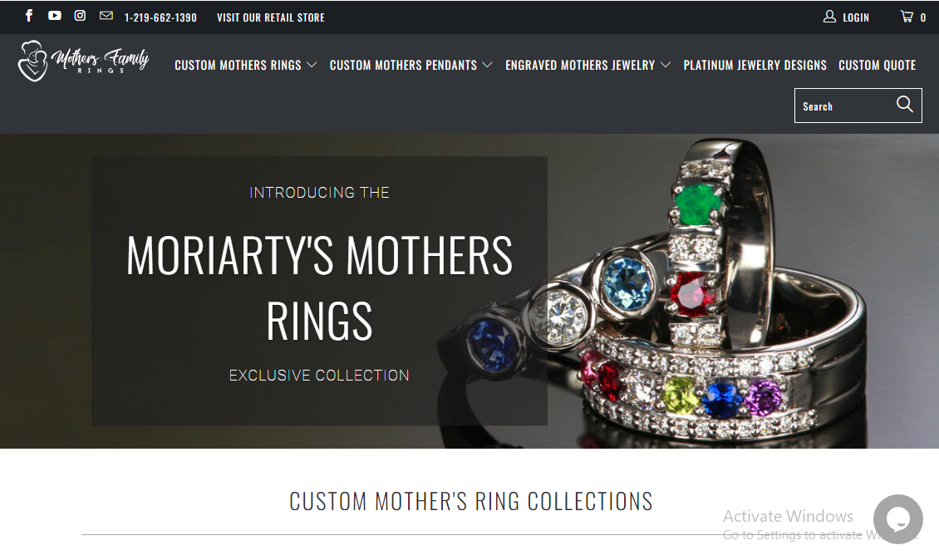The image size is (939, 560).
Task: Click the login user icon
Action: pos(829,17)
